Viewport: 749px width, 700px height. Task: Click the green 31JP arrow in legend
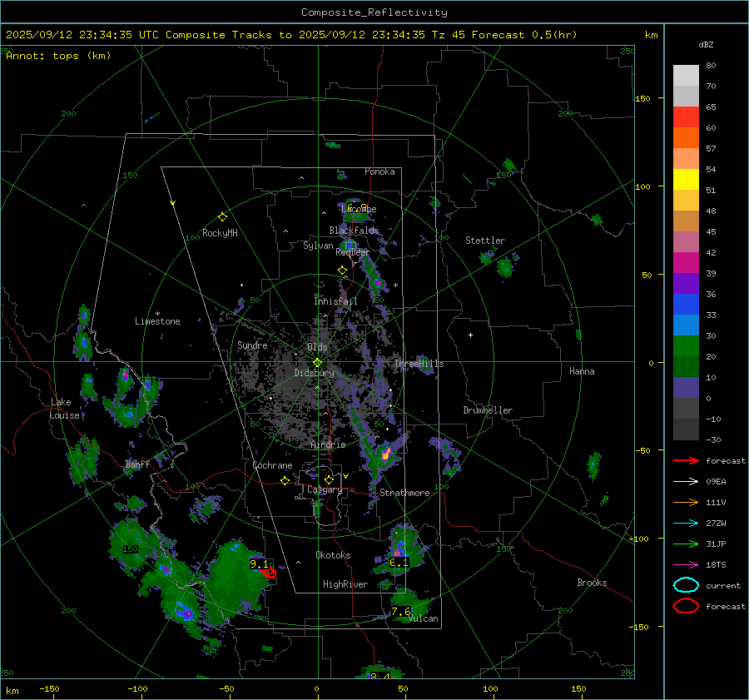[686, 544]
